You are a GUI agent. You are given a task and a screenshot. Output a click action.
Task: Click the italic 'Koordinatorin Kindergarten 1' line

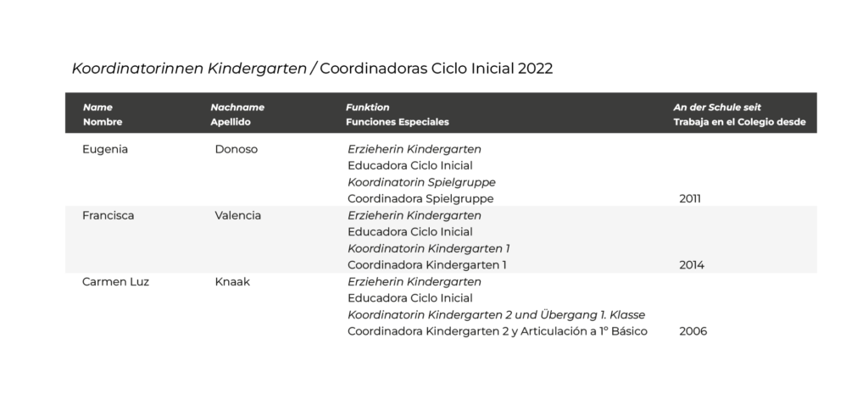428,248
